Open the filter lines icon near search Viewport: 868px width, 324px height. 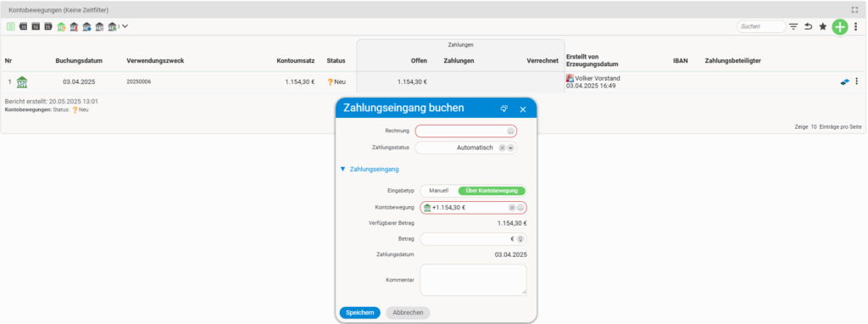(793, 26)
